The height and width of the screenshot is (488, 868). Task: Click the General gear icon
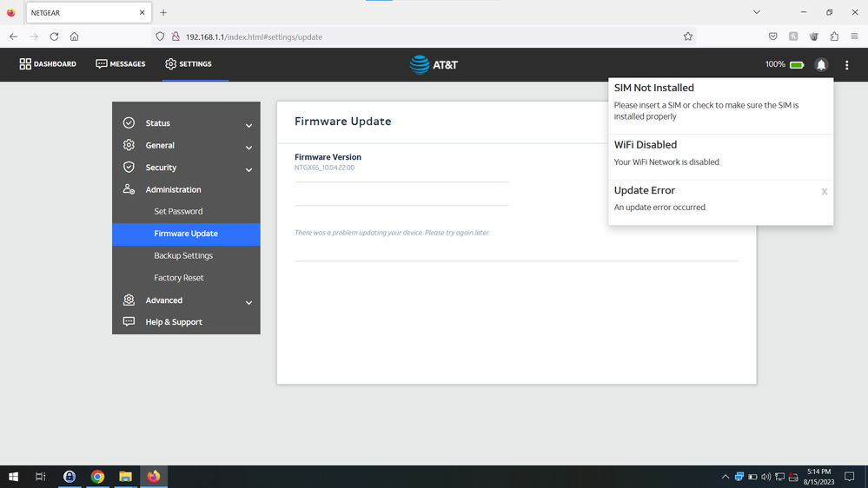[129, 145]
